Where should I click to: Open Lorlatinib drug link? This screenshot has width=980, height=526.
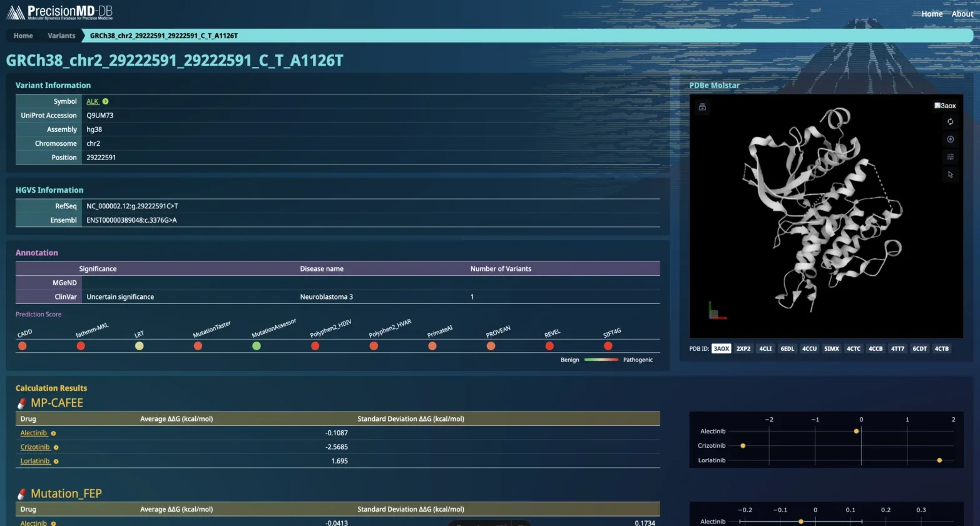35,461
